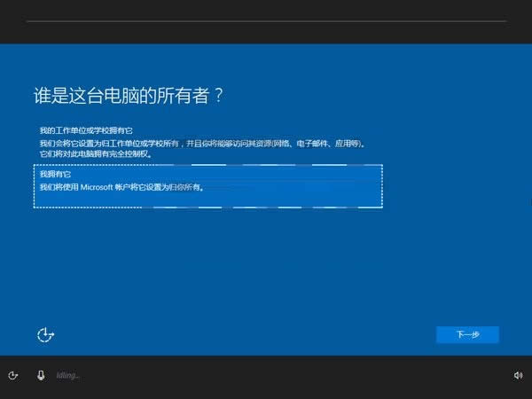This screenshot has width=532, height=399.
Task: Click the Cortana microphone icon
Action: click(x=41, y=375)
